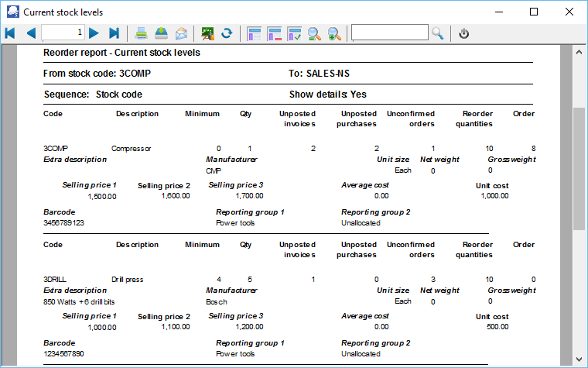Email the report using envelope icon

[x=181, y=33]
